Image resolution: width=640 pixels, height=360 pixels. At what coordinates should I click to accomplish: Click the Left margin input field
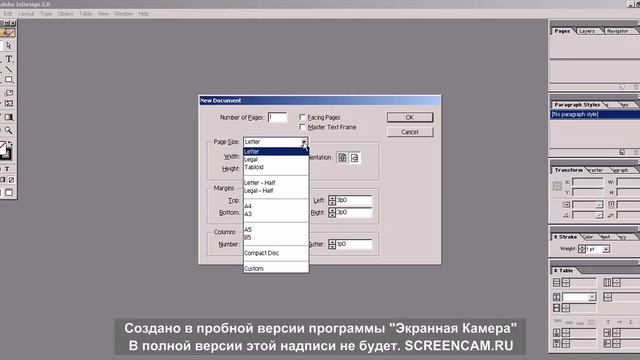354,200
